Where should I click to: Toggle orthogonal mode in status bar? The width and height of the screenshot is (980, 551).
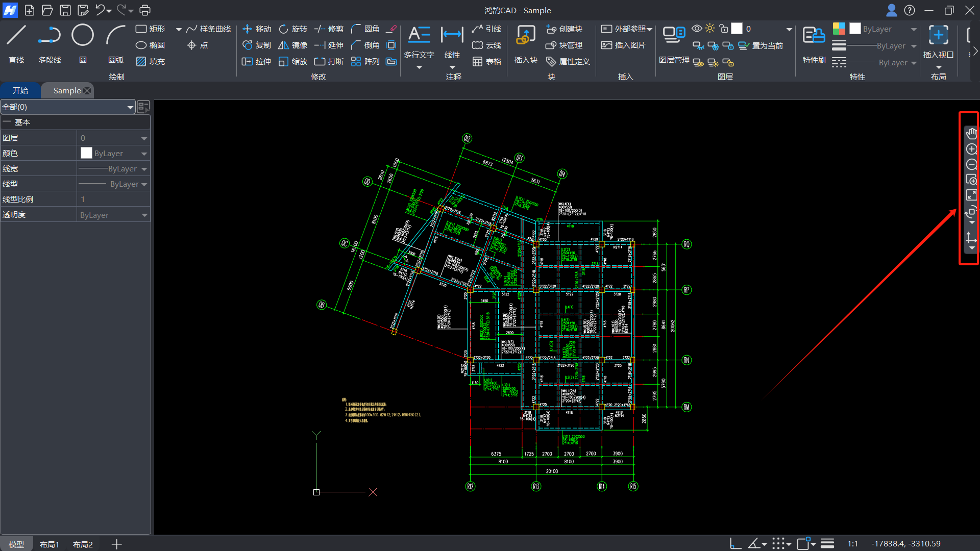[736, 544]
